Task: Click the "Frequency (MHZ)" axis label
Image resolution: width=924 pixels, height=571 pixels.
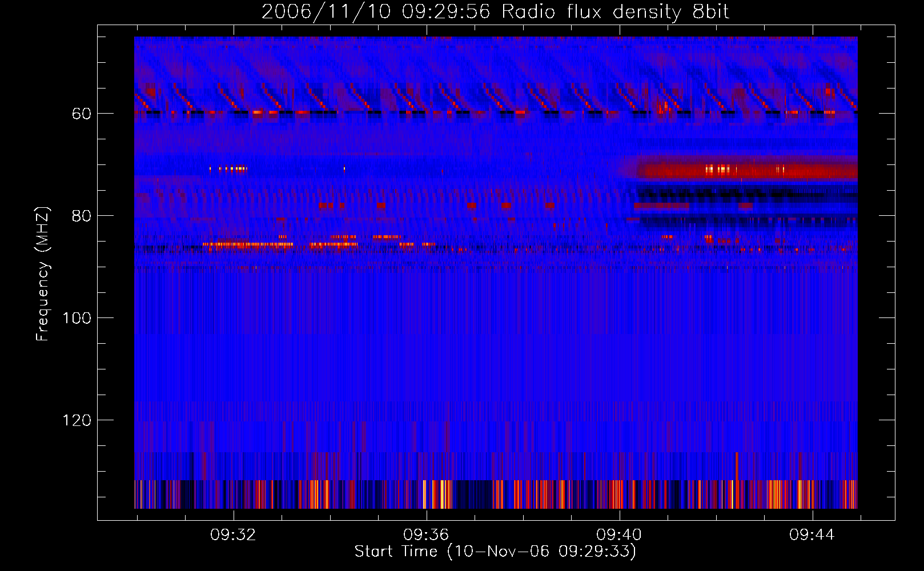Action: [x=43, y=274]
